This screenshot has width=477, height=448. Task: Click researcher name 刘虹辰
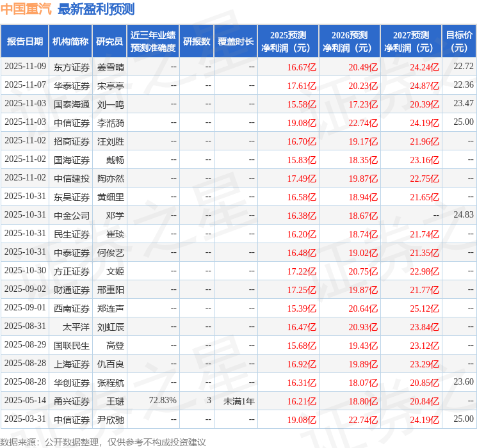point(111,327)
